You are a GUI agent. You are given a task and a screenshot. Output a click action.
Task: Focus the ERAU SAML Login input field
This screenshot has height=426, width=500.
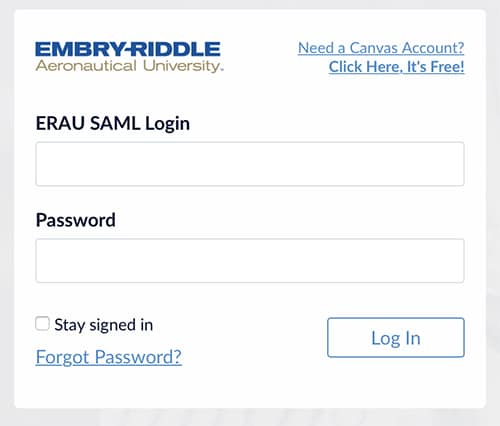(250, 164)
